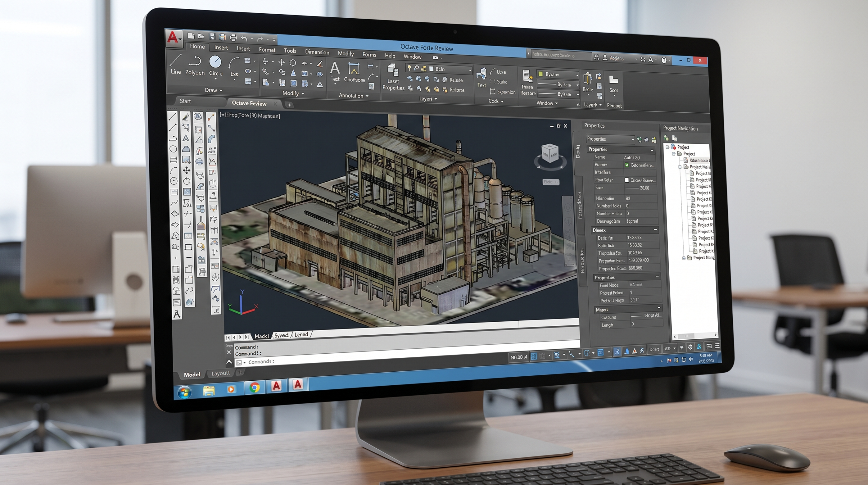This screenshot has width=868, height=485.
Task: Launch Chrome from the Windows taskbar
Action: tap(254, 387)
